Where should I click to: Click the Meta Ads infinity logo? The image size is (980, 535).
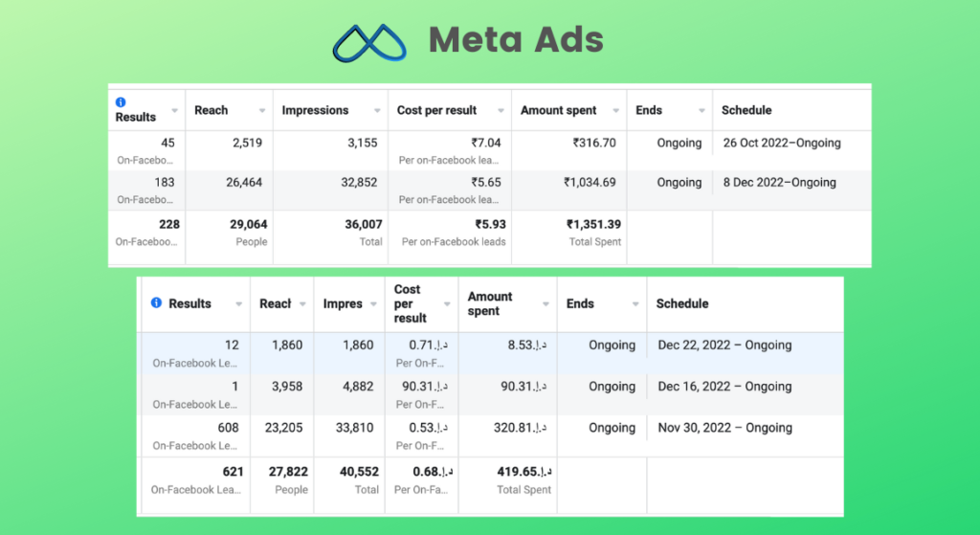click(369, 43)
